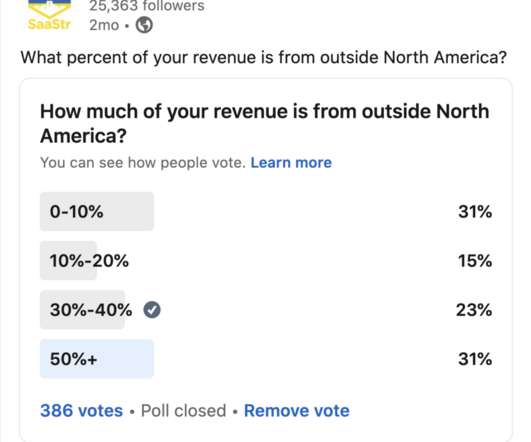Screen dimensions: 531x442
Task: Click the Poll closed status text
Action: [183, 411]
